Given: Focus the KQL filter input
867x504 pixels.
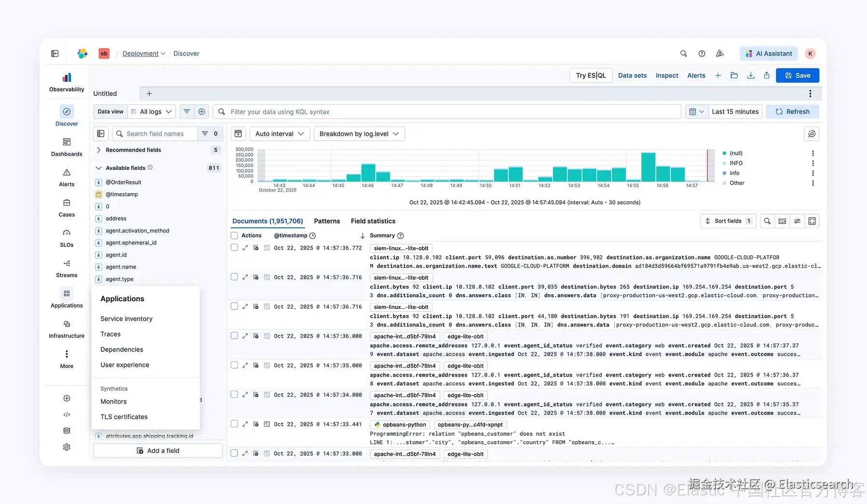Looking at the screenshot, I should [447, 112].
